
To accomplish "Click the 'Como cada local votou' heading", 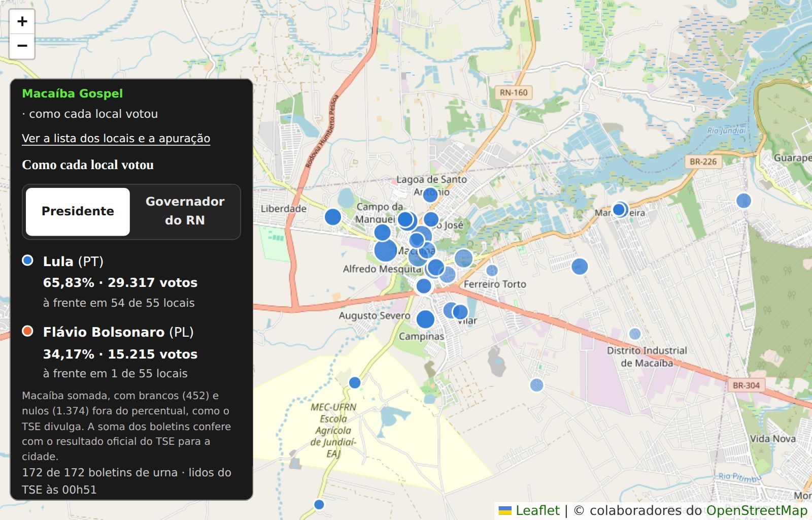I will (x=88, y=165).
